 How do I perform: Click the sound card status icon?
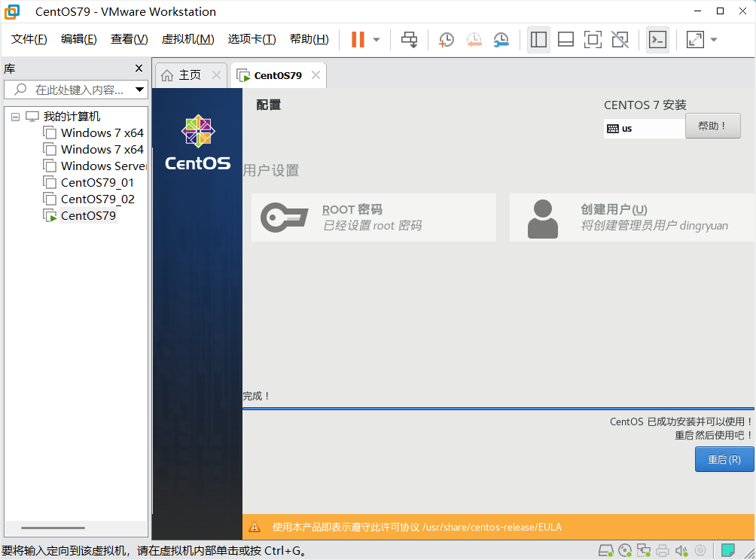[681, 550]
